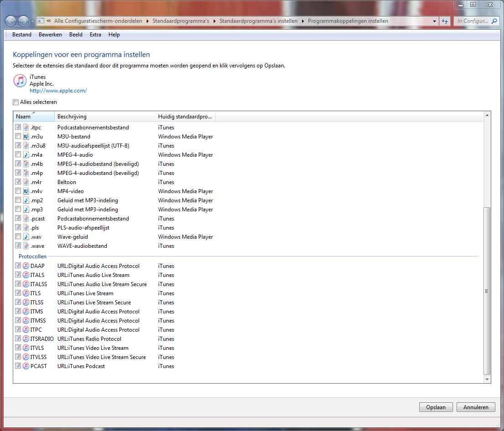Click the DAAP protocol iTunes icon
504x431 pixels.
point(26,266)
